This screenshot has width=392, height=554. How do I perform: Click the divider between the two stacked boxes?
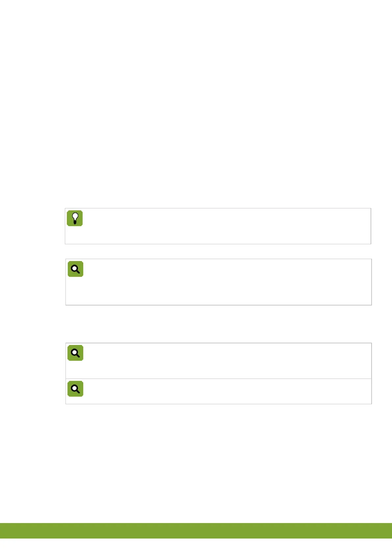coord(219,379)
